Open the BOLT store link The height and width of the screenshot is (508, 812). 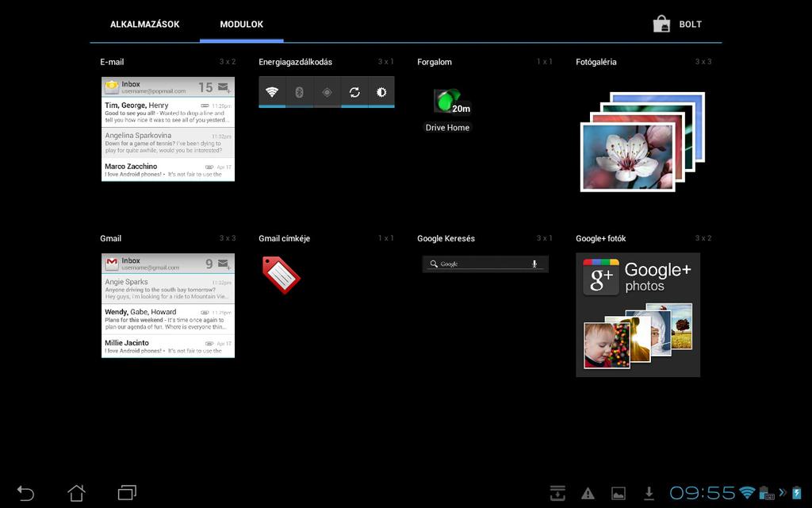(691, 24)
